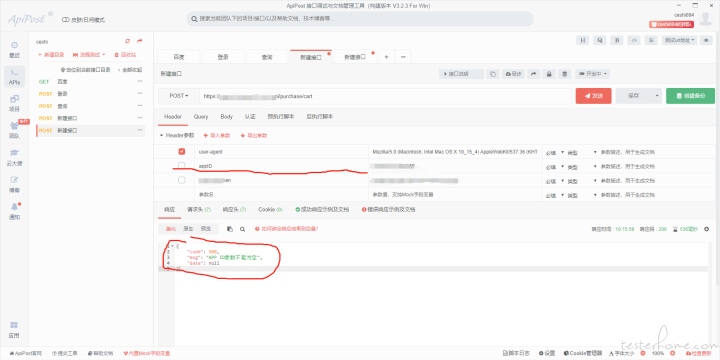Click the red send request button
The height and width of the screenshot is (360, 720).
(593, 96)
